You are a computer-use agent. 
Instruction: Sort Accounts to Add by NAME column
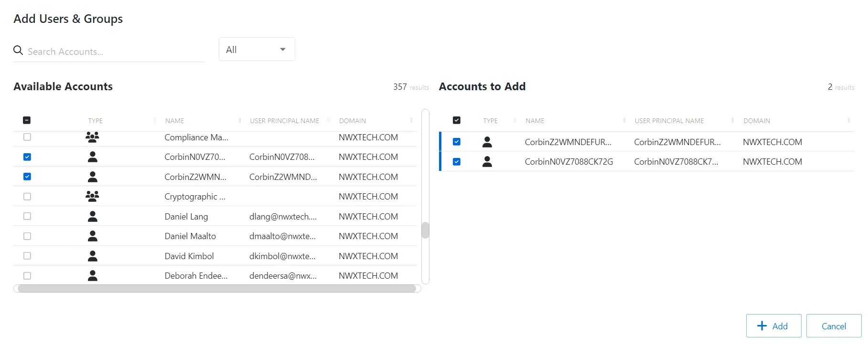(x=535, y=121)
